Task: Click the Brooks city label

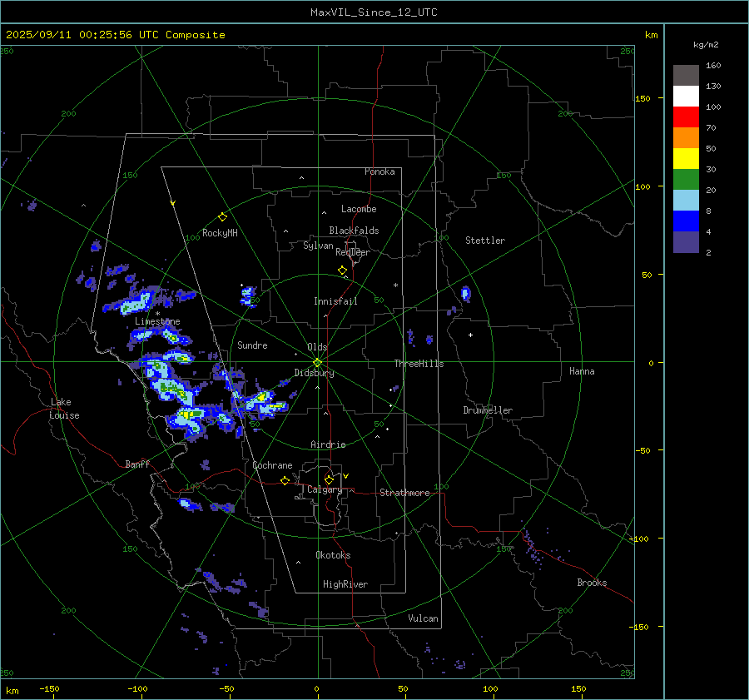Action: pos(592,583)
